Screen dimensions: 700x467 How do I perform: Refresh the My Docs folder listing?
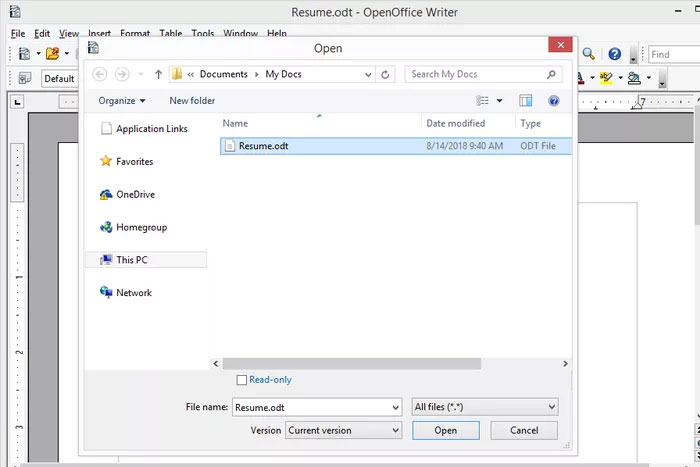[386, 75]
